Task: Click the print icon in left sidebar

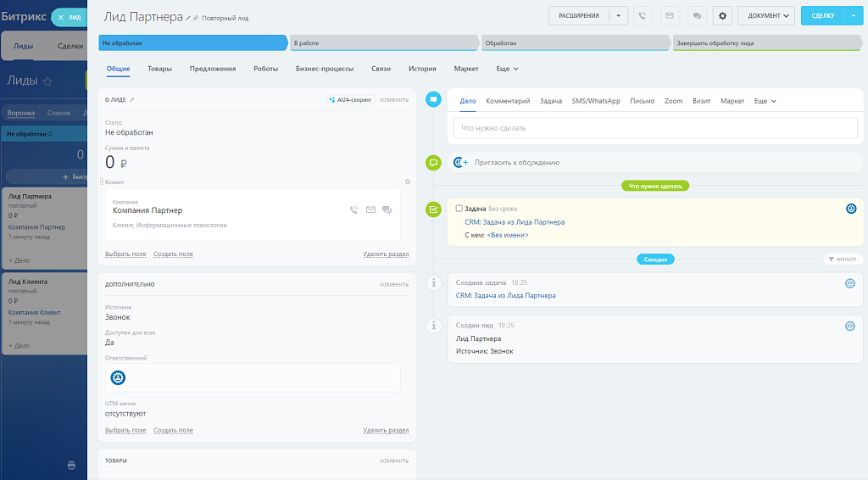Action: point(71,465)
